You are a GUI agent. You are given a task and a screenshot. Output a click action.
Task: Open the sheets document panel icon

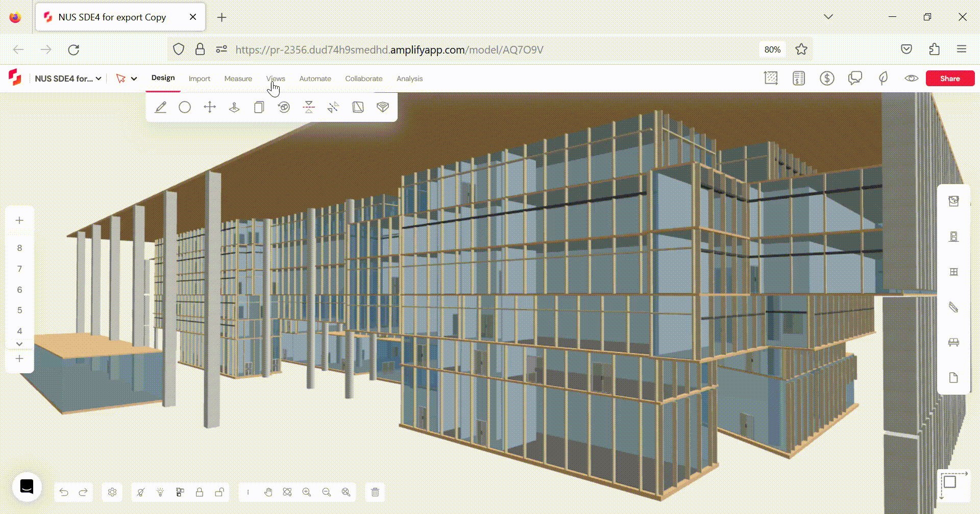point(953,378)
